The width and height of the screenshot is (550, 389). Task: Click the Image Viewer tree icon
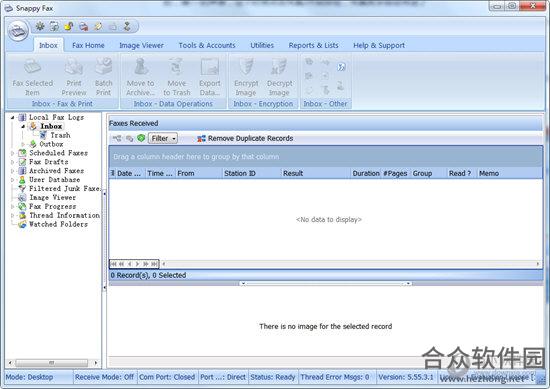(22, 198)
